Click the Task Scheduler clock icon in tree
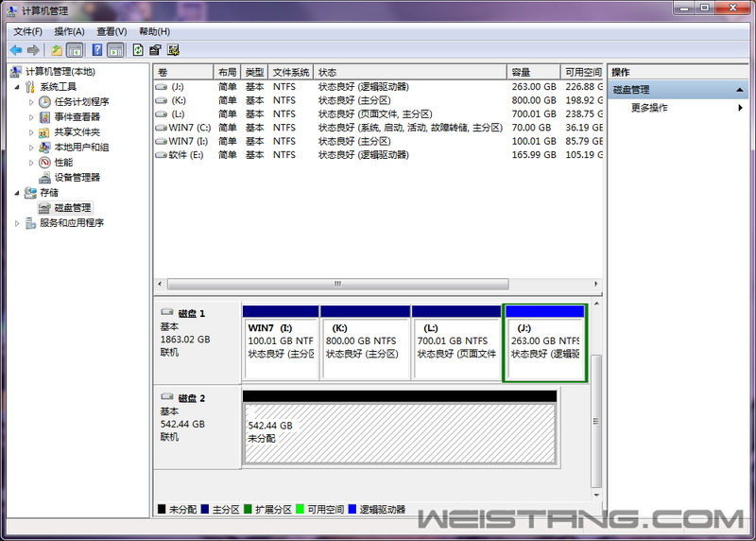Viewport: 756px width, 541px height. coord(44,102)
